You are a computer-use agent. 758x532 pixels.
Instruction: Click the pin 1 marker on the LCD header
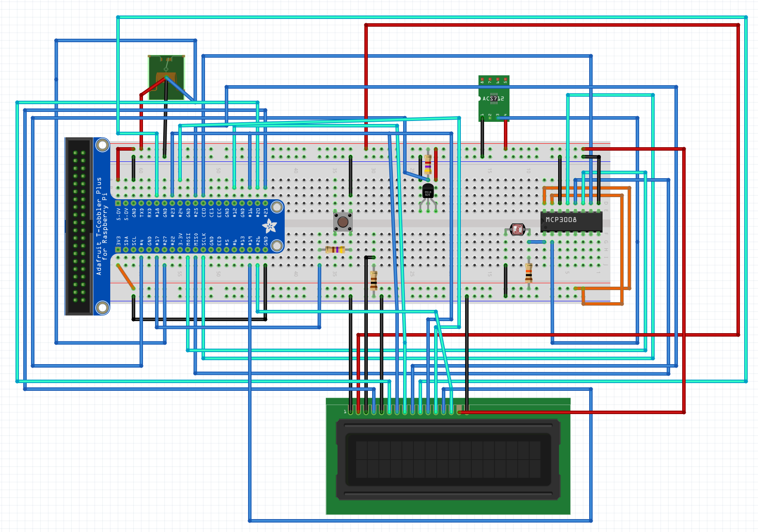coord(345,412)
